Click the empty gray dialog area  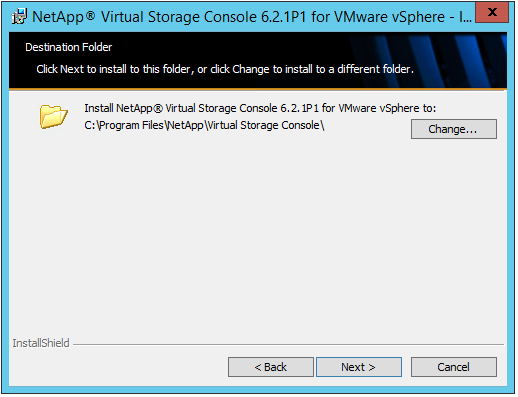pos(258,233)
